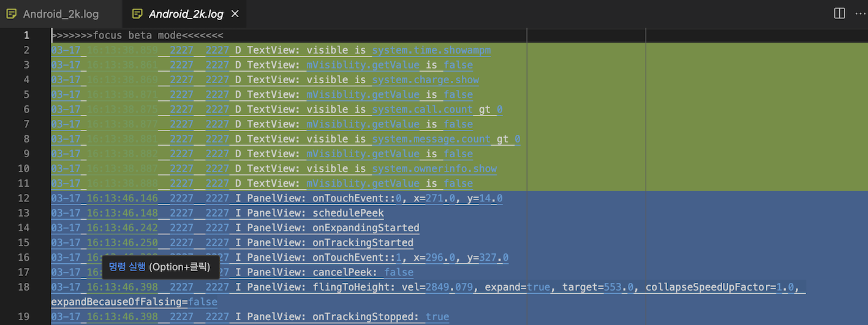Open the system.time.showampm link
Viewport: 868px width, 325px height.
click(431, 50)
